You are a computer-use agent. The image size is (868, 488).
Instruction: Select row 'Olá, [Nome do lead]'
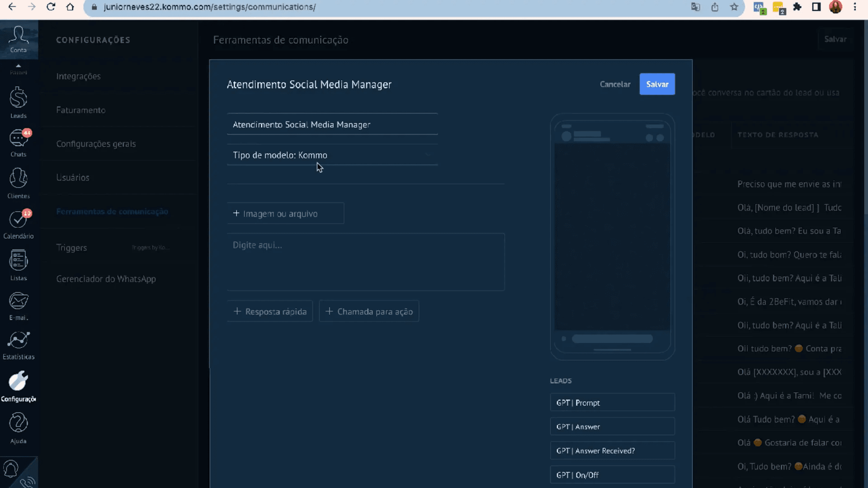pos(789,207)
